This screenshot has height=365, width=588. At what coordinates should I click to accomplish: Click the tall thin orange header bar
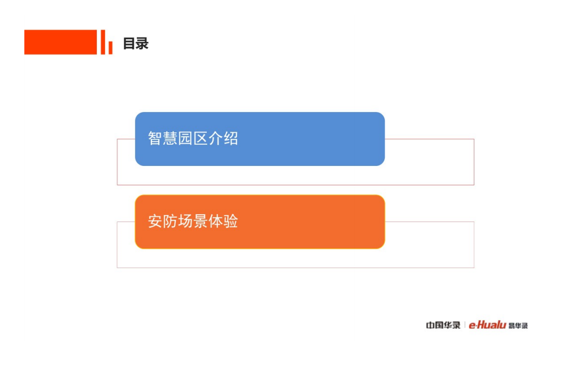pos(103,42)
